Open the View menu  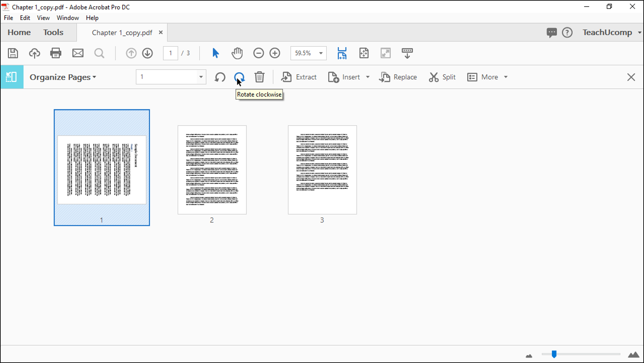pos(43,18)
